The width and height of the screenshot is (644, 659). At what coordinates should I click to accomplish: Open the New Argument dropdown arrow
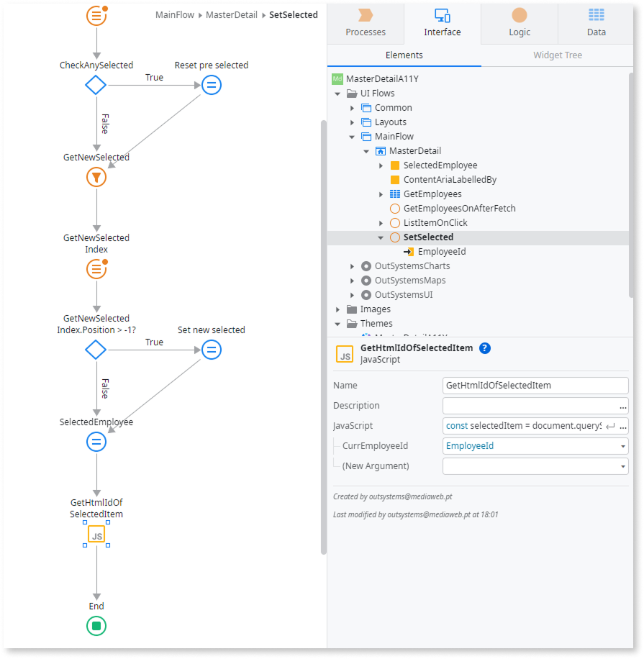click(x=622, y=466)
